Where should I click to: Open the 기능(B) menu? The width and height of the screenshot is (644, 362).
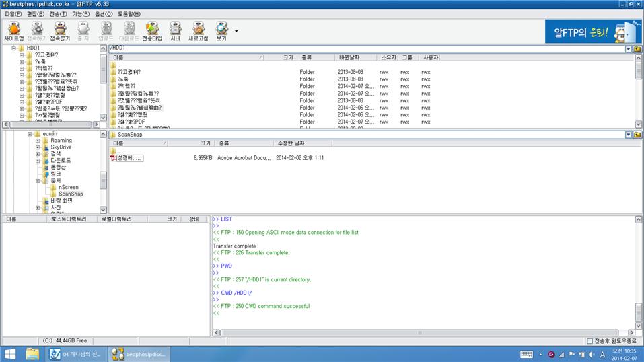[x=81, y=14]
